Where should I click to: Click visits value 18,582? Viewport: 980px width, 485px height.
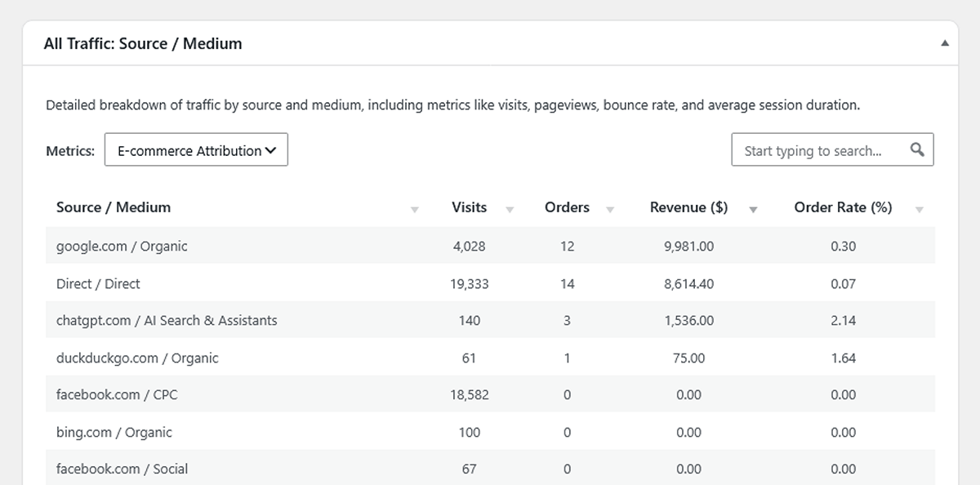469,394
